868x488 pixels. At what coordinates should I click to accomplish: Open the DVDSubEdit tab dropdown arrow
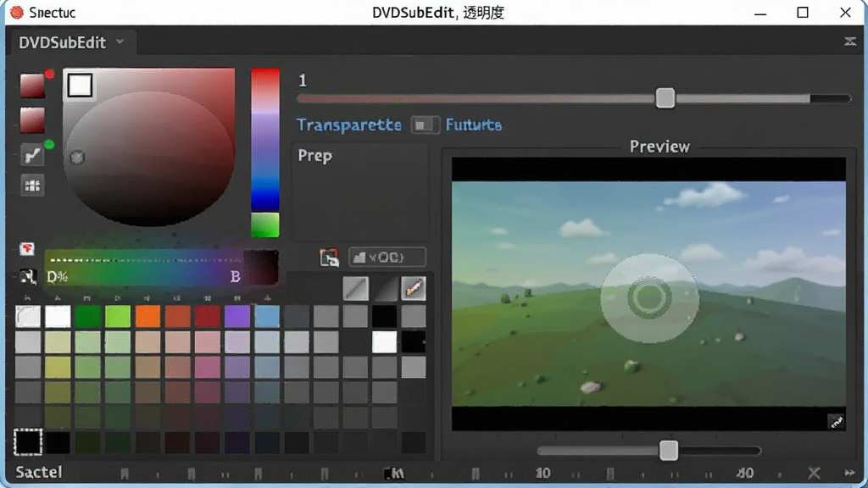click(x=120, y=42)
